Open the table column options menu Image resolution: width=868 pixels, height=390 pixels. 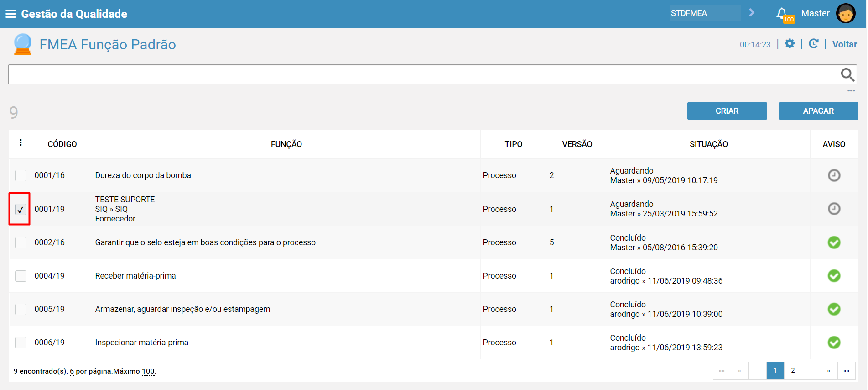click(21, 143)
